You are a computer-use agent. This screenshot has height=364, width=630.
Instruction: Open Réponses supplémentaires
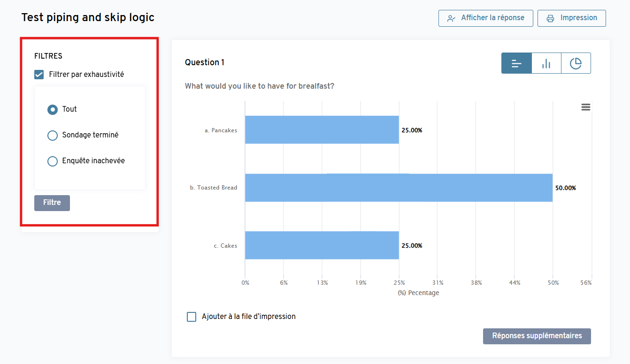coord(537,336)
